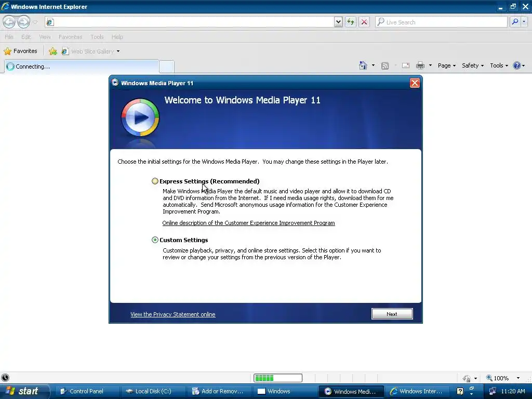Click into the Internet Explorer address bar
Viewport: 532px width, 399px height.
(x=190, y=22)
